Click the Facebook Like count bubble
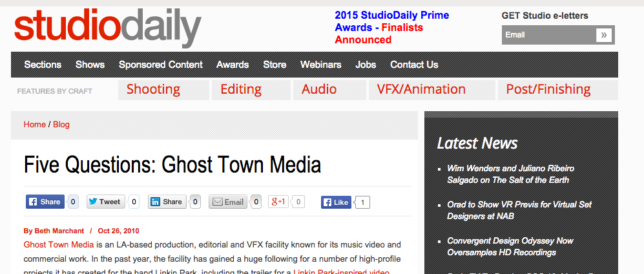The height and width of the screenshot is (274, 644). [x=362, y=202]
